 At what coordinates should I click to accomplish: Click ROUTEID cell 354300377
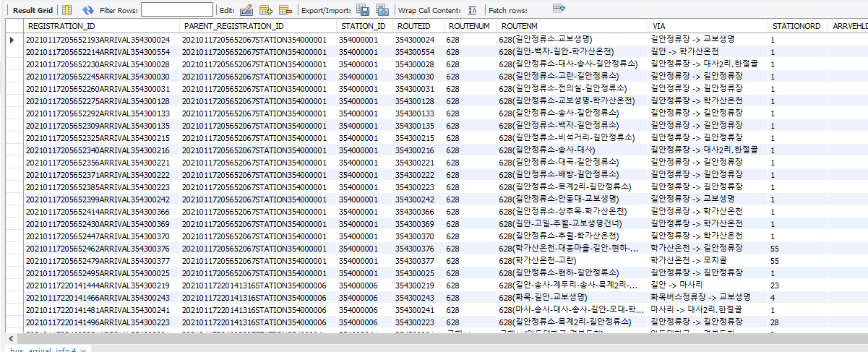tap(418, 261)
